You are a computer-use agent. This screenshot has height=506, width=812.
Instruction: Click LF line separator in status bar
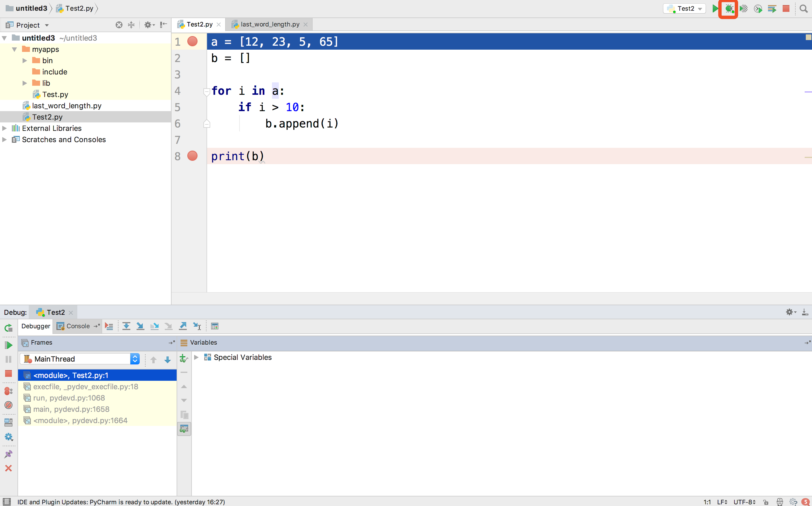tap(722, 502)
